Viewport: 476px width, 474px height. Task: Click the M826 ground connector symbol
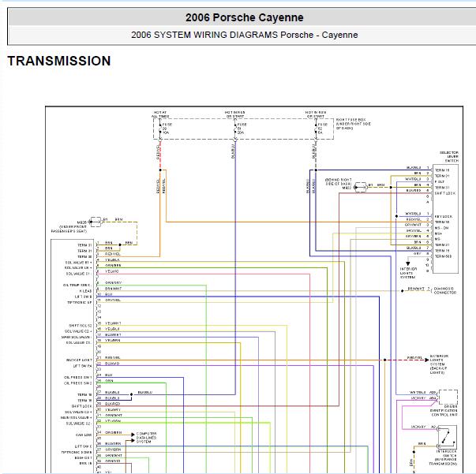pos(96,222)
